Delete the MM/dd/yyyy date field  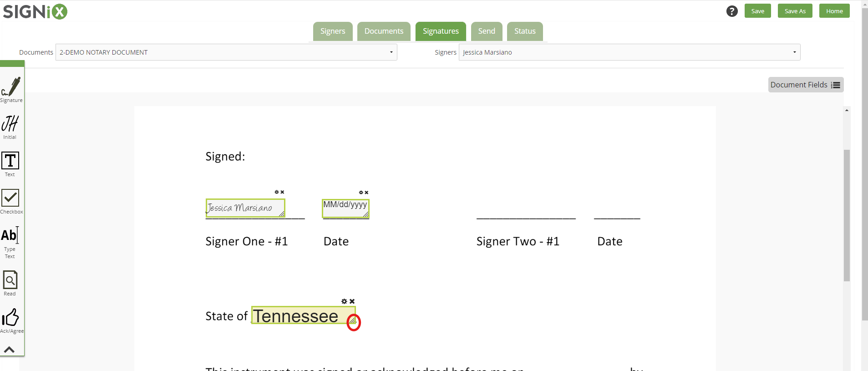coord(366,192)
